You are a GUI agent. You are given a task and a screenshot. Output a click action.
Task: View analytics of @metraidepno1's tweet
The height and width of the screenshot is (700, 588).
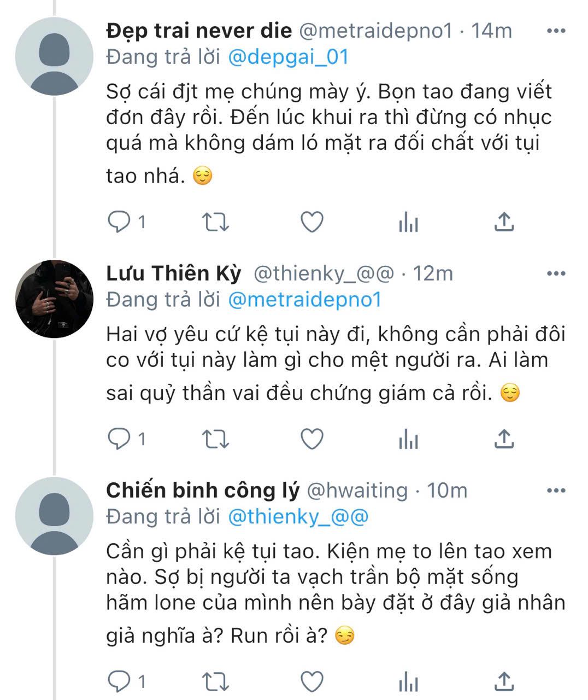[x=408, y=222]
